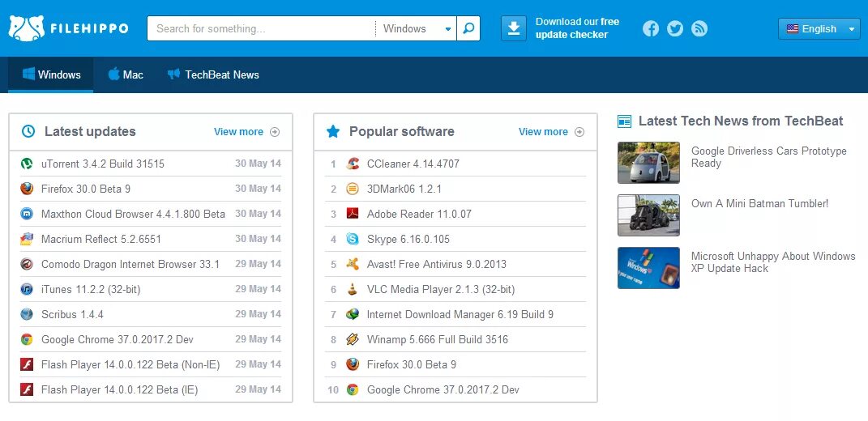The width and height of the screenshot is (868, 421).
Task: Click the driverless car thumbnail
Action: pyautogui.click(x=648, y=163)
